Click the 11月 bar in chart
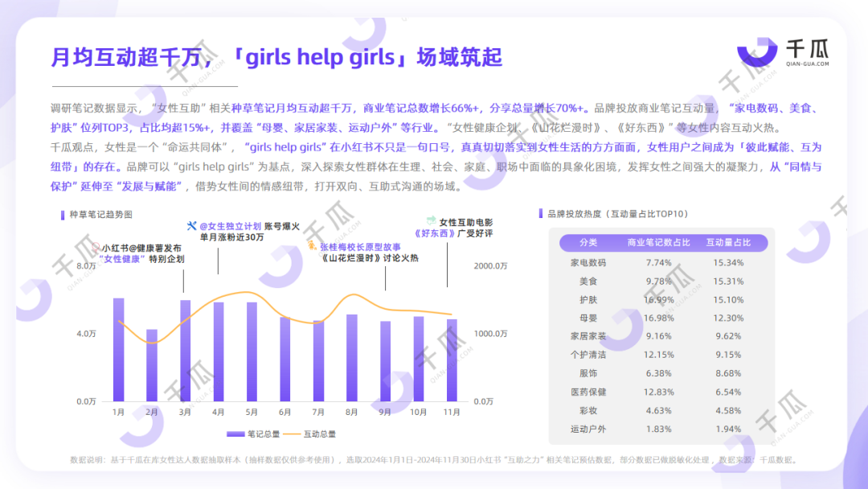 click(452, 360)
